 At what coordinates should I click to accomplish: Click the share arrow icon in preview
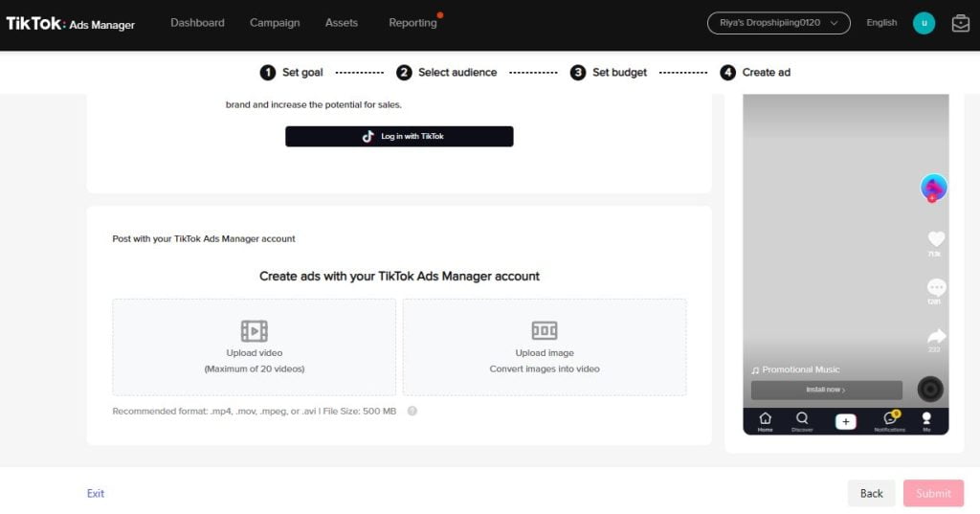click(936, 336)
